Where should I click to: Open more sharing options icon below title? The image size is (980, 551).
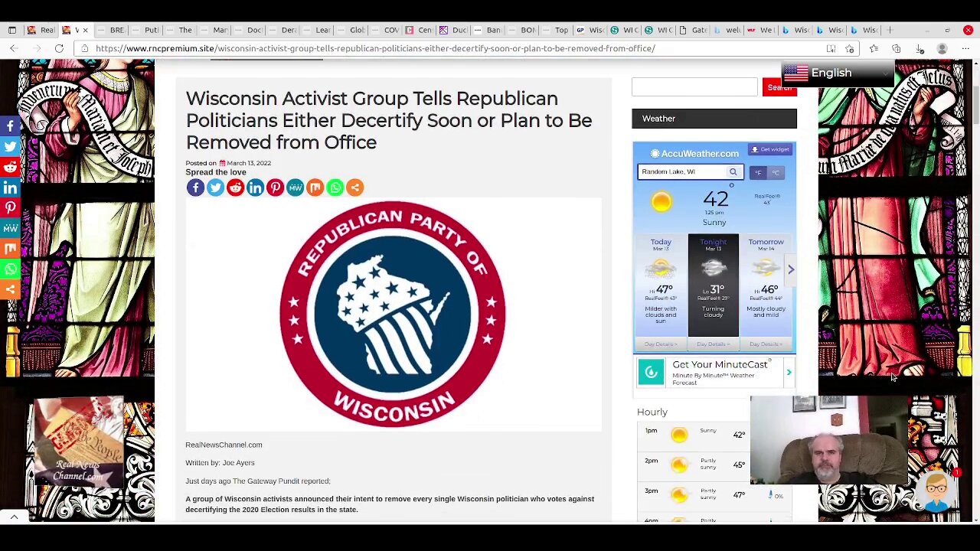click(x=354, y=187)
